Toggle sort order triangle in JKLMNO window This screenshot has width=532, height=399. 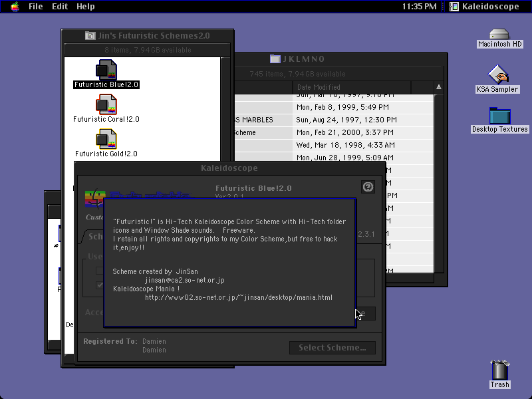coord(439,87)
